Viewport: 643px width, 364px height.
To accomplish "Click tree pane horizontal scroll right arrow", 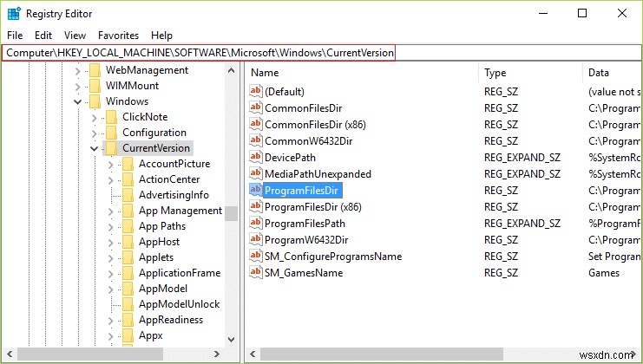I will [x=217, y=354].
